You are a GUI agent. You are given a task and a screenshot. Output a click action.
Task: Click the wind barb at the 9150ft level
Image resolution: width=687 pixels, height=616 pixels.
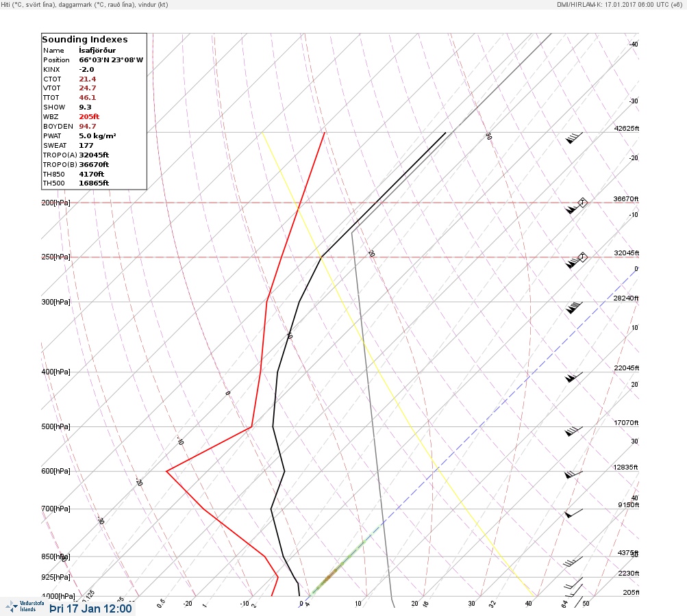coord(575,513)
